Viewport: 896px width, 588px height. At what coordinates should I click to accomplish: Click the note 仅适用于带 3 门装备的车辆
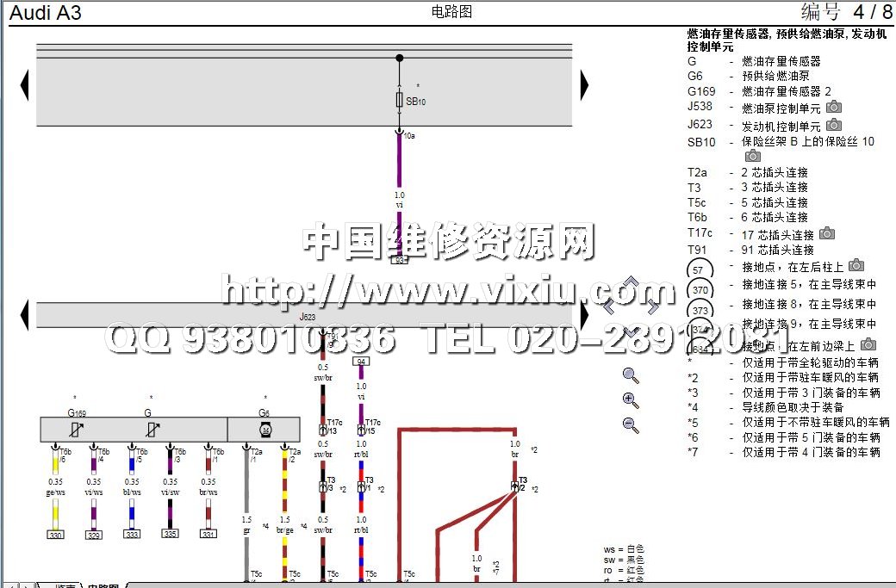coord(811,393)
